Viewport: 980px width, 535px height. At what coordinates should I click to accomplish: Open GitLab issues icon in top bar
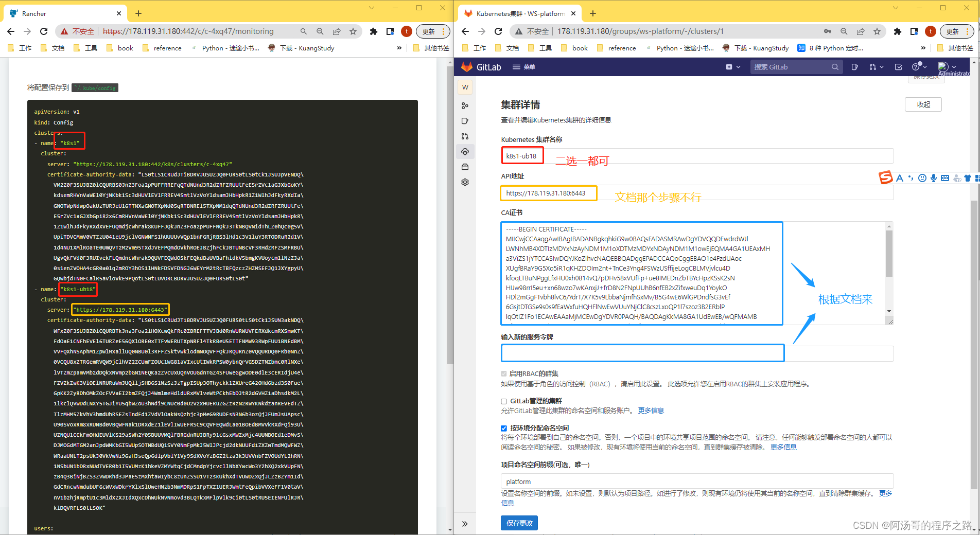coord(855,67)
